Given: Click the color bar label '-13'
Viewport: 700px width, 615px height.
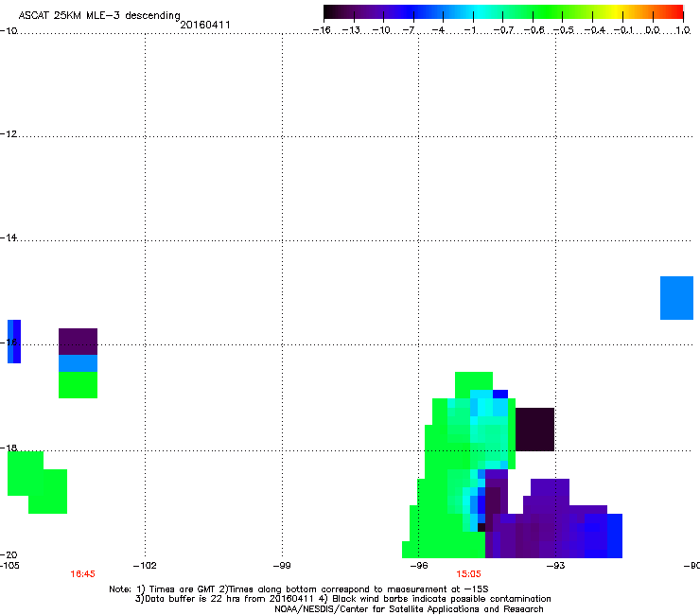Looking at the screenshot, I should tap(351, 30).
